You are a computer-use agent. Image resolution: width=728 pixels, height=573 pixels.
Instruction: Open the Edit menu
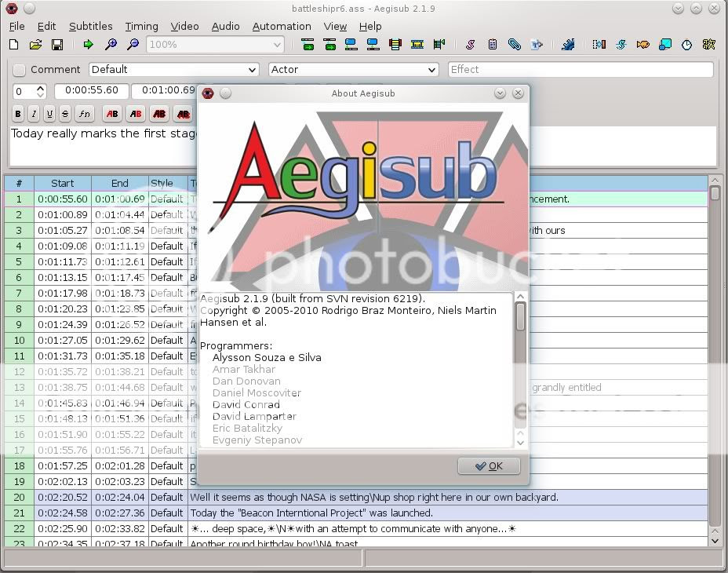46,27
